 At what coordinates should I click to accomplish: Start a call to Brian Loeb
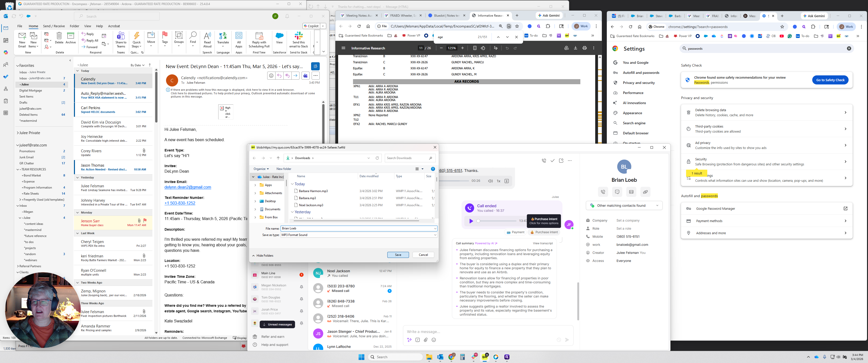point(603,192)
